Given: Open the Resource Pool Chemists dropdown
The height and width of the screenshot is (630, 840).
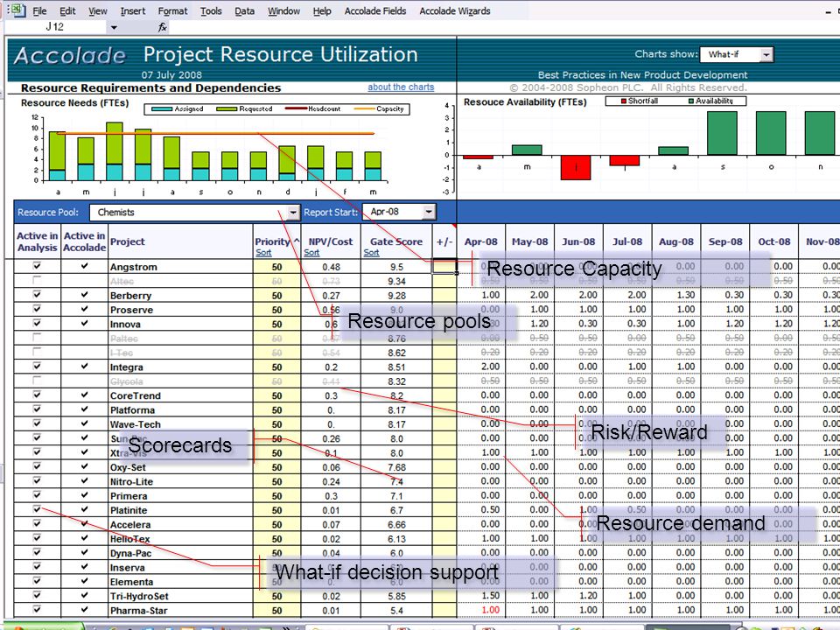Looking at the screenshot, I should coord(293,213).
